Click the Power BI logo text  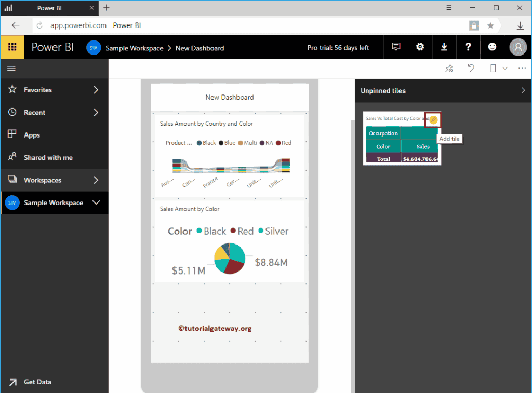[52, 47]
